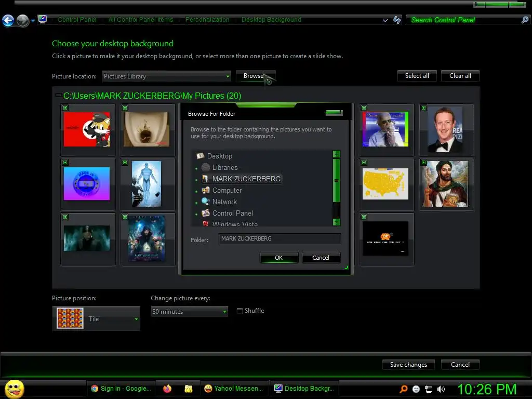Screen dimensions: 532x399
Task: Toggle checkbox on the blue-purple seal picture
Action: pos(65,163)
